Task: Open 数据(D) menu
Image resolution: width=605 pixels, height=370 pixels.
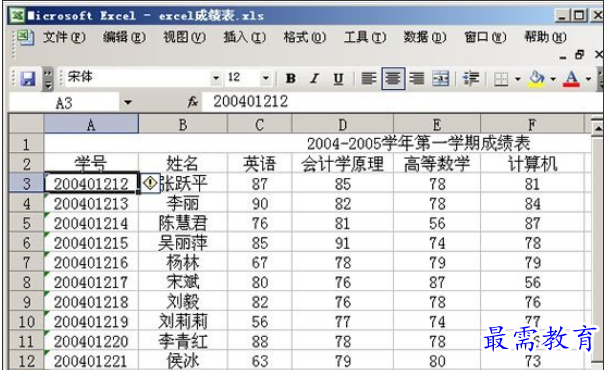Action: click(x=425, y=37)
